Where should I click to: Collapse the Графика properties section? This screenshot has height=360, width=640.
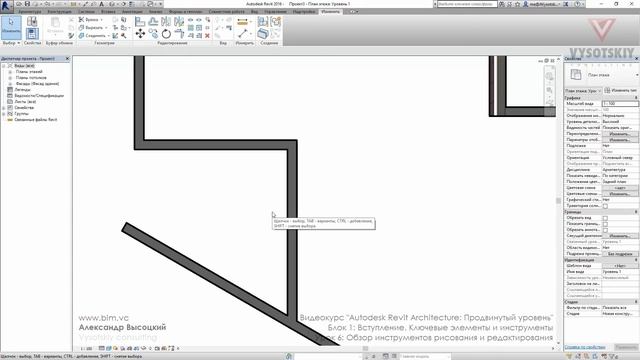[636, 98]
